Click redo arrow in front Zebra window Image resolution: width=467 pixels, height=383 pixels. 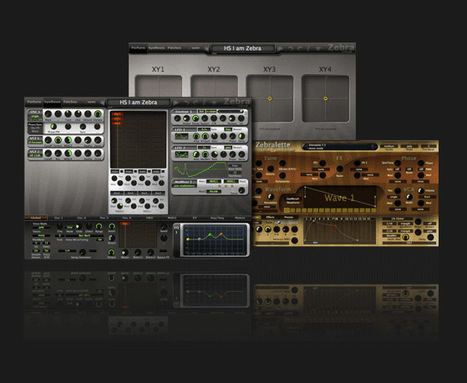point(195,103)
